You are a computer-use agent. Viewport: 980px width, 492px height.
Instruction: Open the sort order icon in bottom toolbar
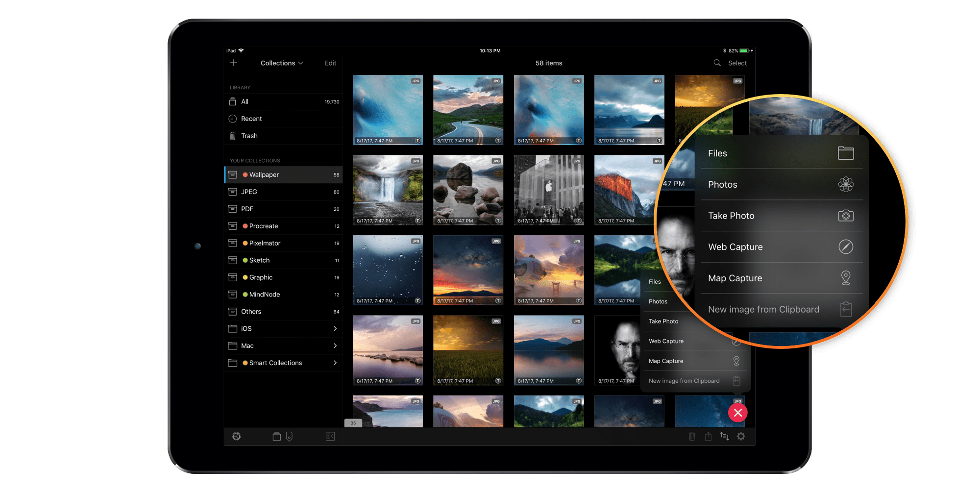724,436
